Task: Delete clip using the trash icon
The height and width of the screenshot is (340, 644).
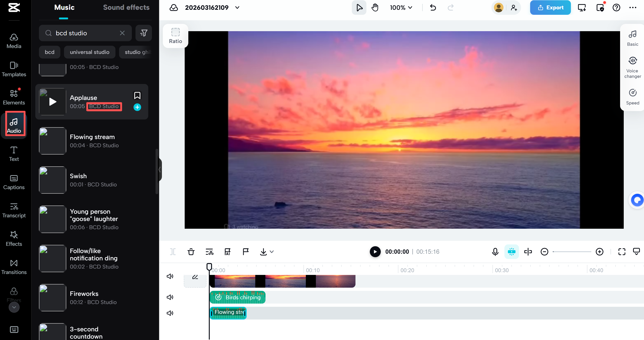Action: pos(191,251)
